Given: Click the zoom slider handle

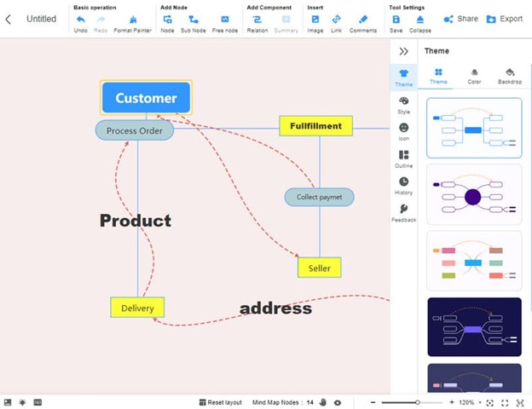Looking at the screenshot, I should [417, 402].
